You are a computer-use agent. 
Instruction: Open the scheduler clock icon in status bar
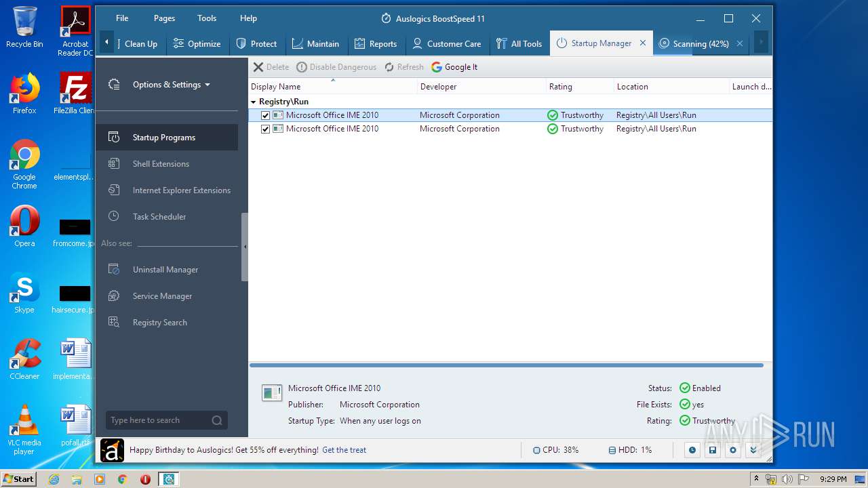pos(692,450)
